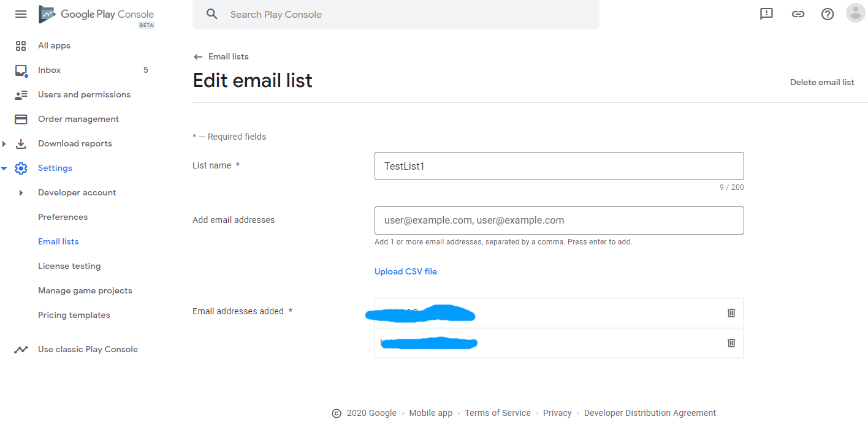
Task: Expand the Download reports section
Action: click(x=4, y=144)
